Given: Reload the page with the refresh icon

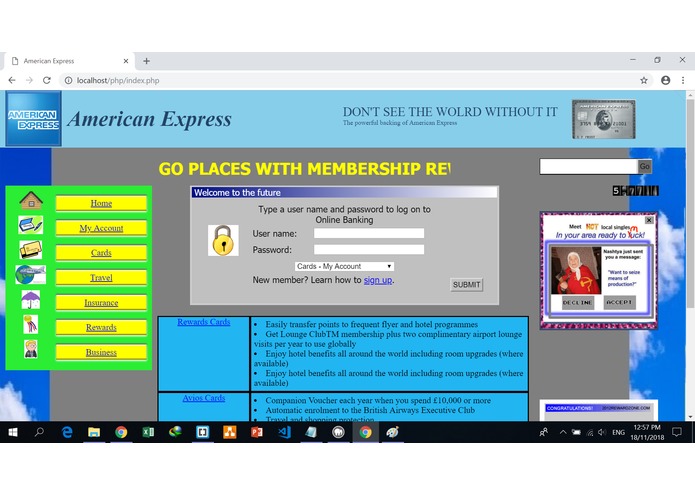Looking at the screenshot, I should (47, 80).
